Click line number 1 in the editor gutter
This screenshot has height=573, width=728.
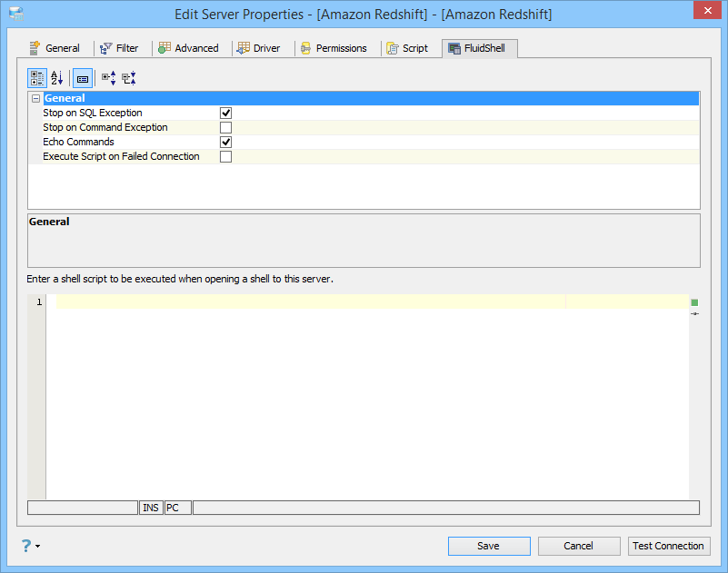[39, 302]
